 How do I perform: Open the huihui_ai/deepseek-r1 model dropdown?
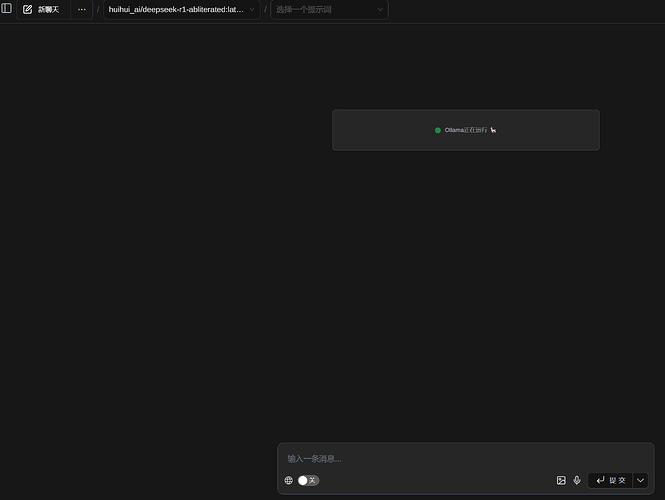182,9
